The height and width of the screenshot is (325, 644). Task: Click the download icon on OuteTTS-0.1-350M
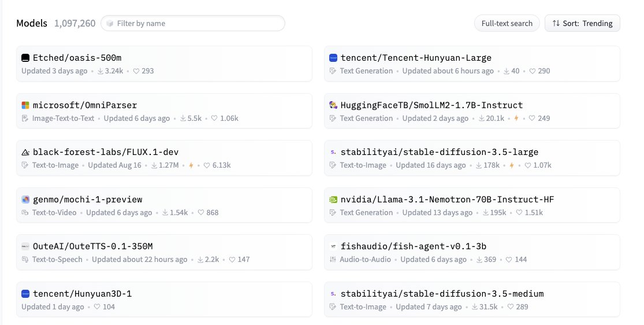point(200,260)
